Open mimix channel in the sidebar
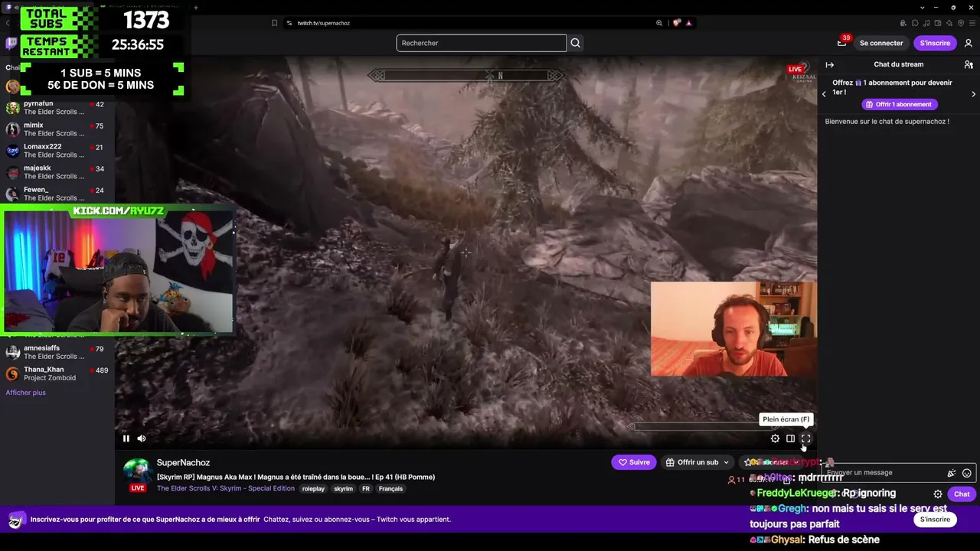Image resolution: width=980 pixels, height=551 pixels. click(57, 129)
